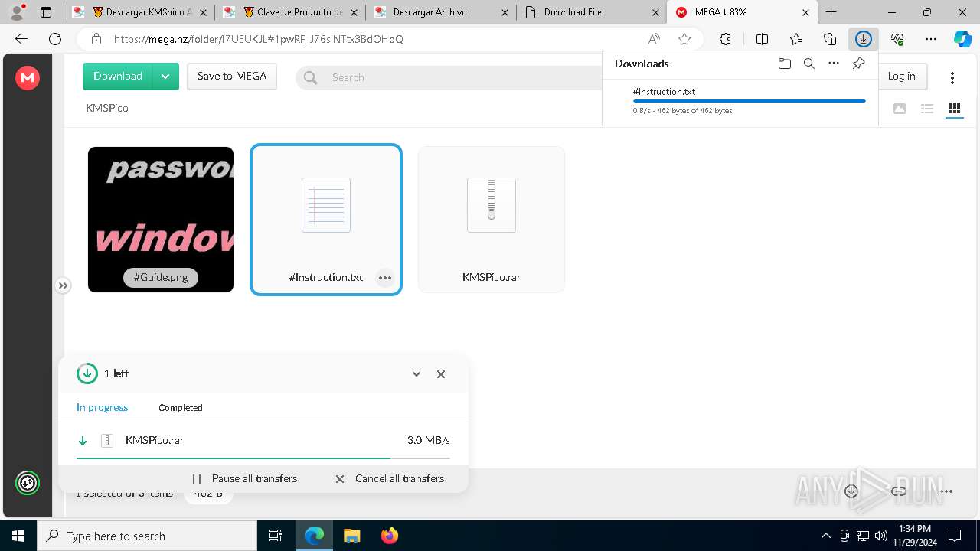
Task: Show hidden tray icons chevron
Action: click(826, 536)
